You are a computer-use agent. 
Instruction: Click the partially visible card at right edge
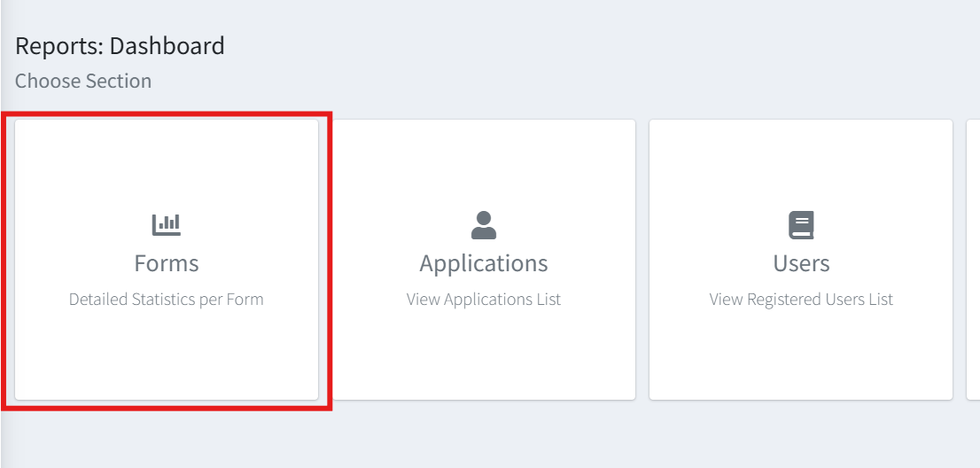click(x=973, y=260)
